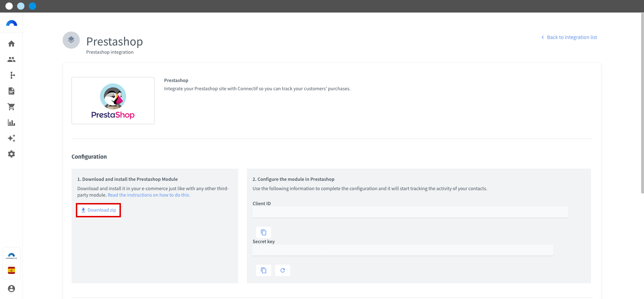Screen dimensions: 644x299
Task: Open the Connectif logo home
Action: [x=11, y=23]
